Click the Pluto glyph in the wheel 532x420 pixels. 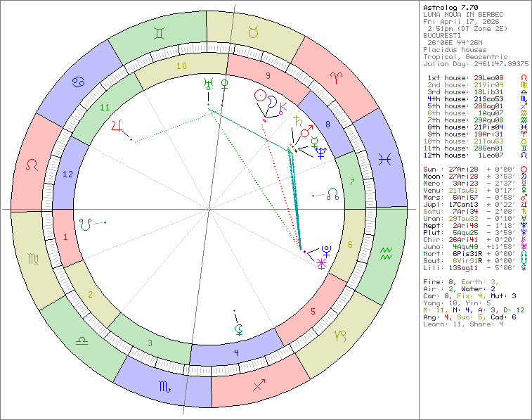tap(326, 248)
